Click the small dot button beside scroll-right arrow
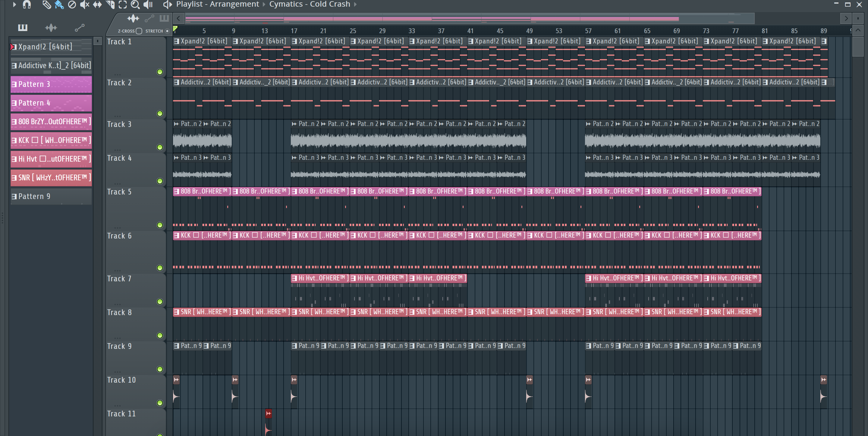Screen dimensions: 868x436 858,18
